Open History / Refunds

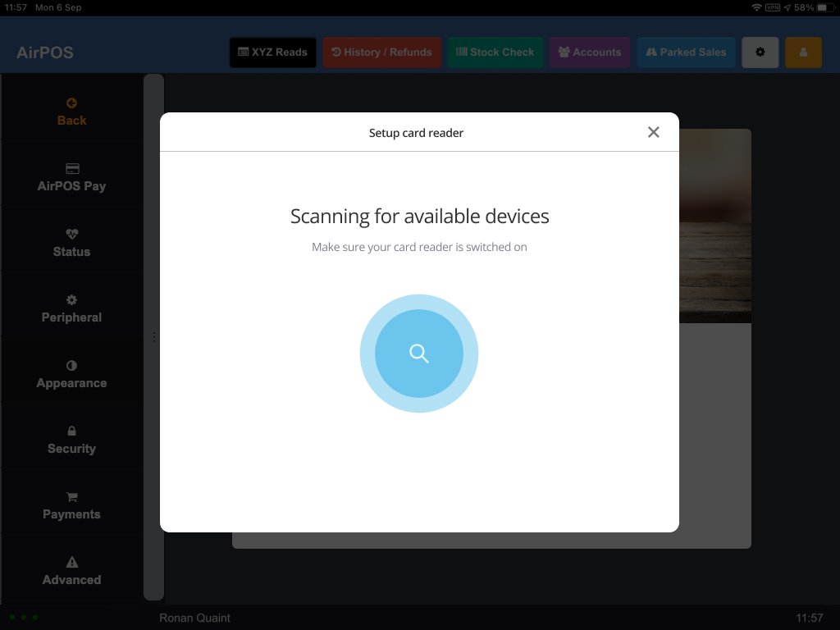pos(381,52)
